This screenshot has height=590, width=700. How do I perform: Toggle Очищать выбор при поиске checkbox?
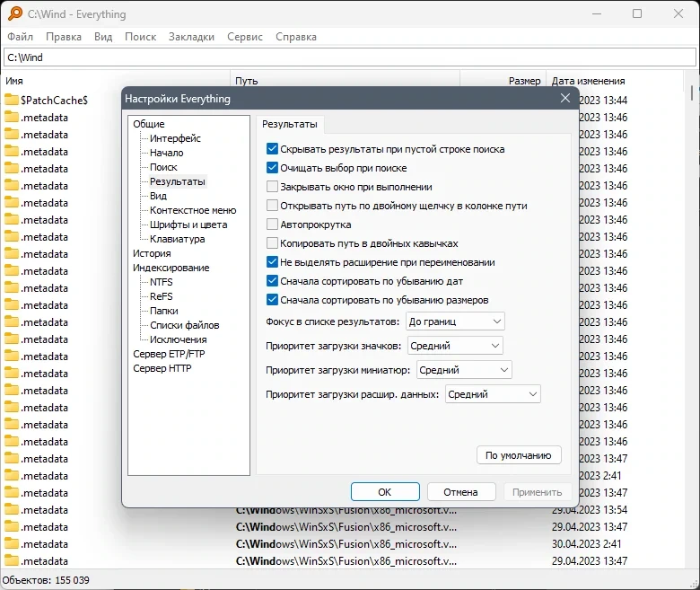[272, 168]
